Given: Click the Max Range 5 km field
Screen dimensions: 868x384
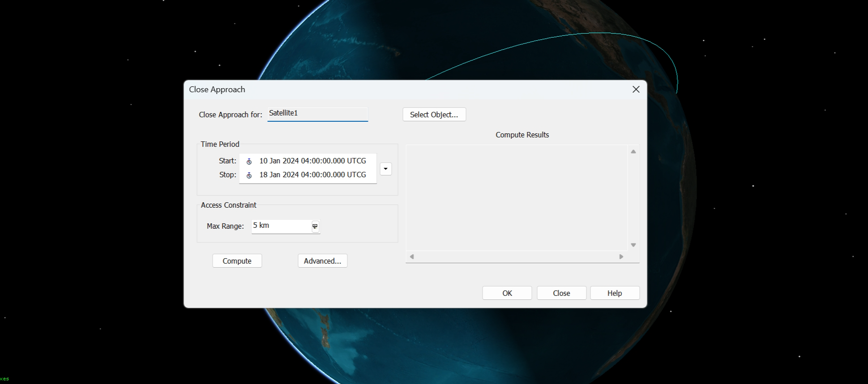Looking at the screenshot, I should click(281, 226).
